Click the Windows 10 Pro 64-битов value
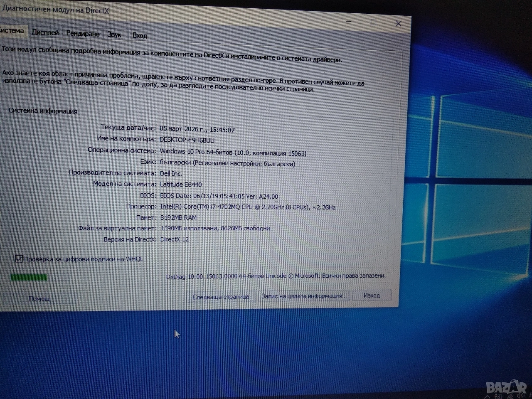This screenshot has width=532, height=399. pos(233,153)
